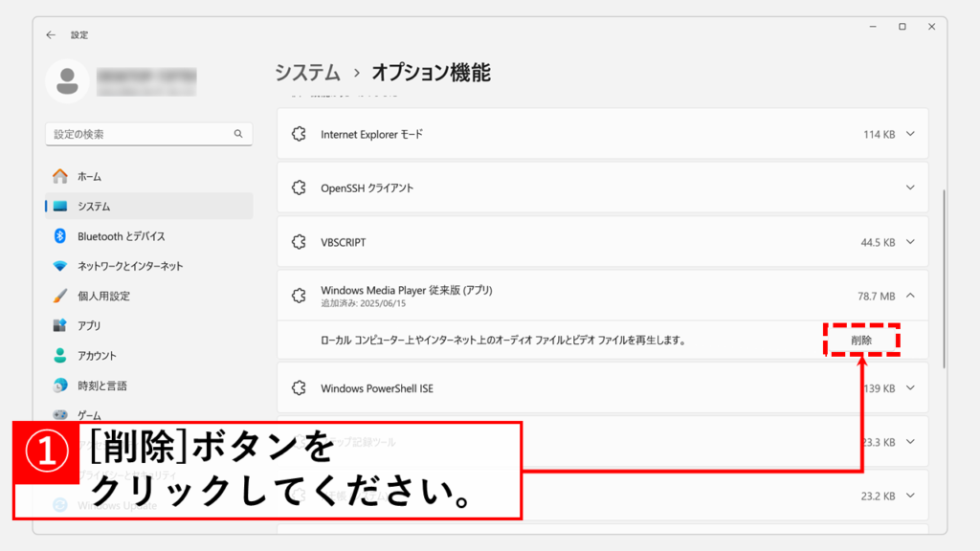This screenshot has width=980, height=551.
Task: Click the user profile avatar icon
Action: pyautogui.click(x=67, y=81)
